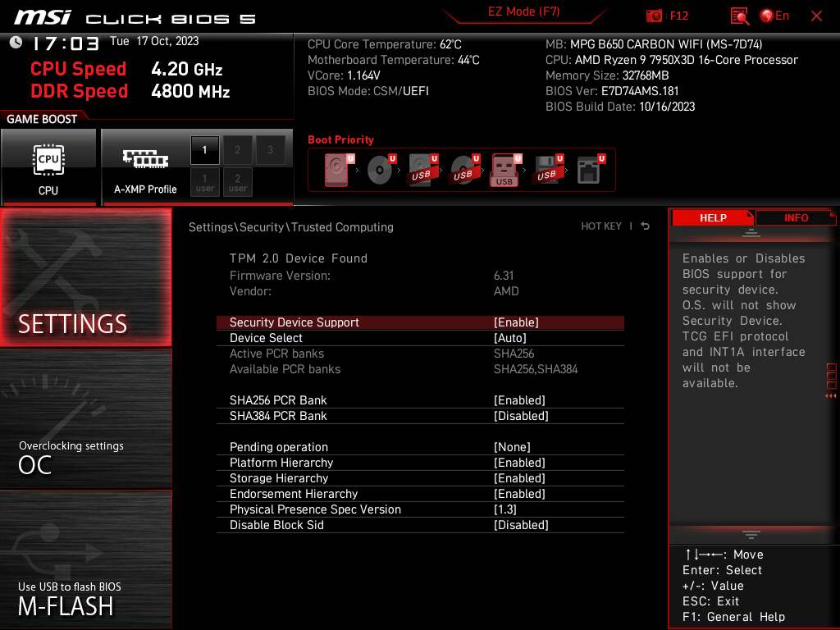
Task: Select the USB floppy boot device icon
Action: [547, 169]
